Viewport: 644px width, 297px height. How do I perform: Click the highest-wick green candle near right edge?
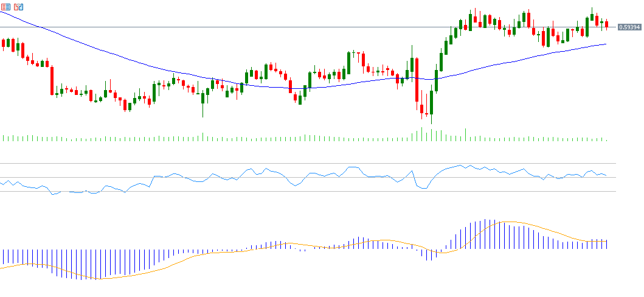592,16
